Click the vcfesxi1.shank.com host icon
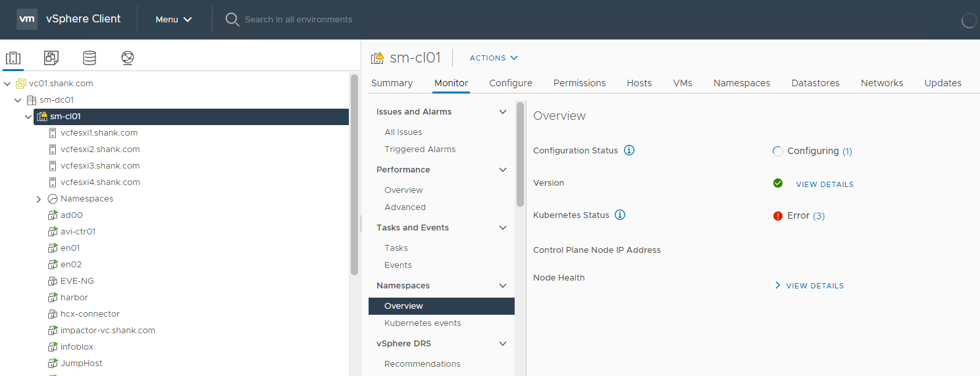This screenshot has height=376, width=980. coord(53,132)
